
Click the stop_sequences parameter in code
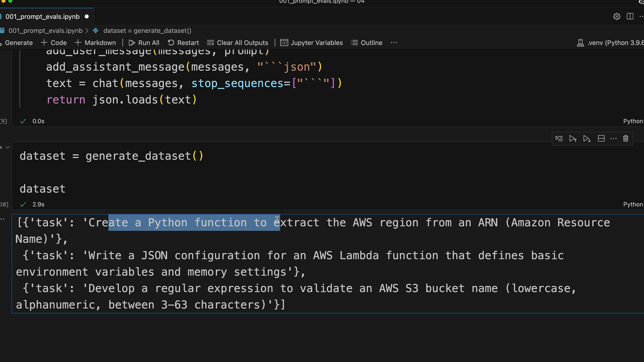click(237, 83)
